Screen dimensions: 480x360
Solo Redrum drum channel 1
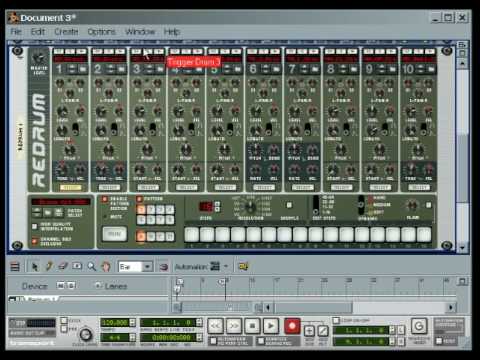[70, 51]
